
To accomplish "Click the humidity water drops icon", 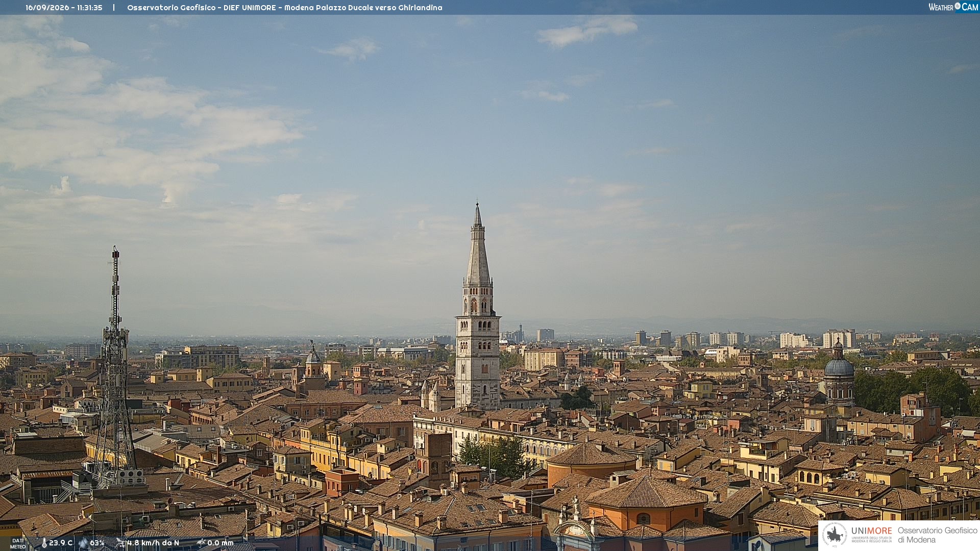I will pos(83,543).
